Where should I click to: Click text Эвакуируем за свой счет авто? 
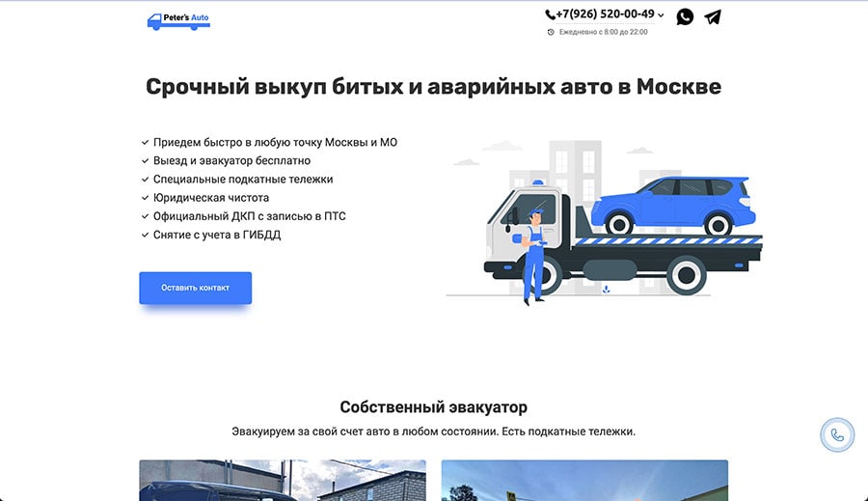[433, 431]
